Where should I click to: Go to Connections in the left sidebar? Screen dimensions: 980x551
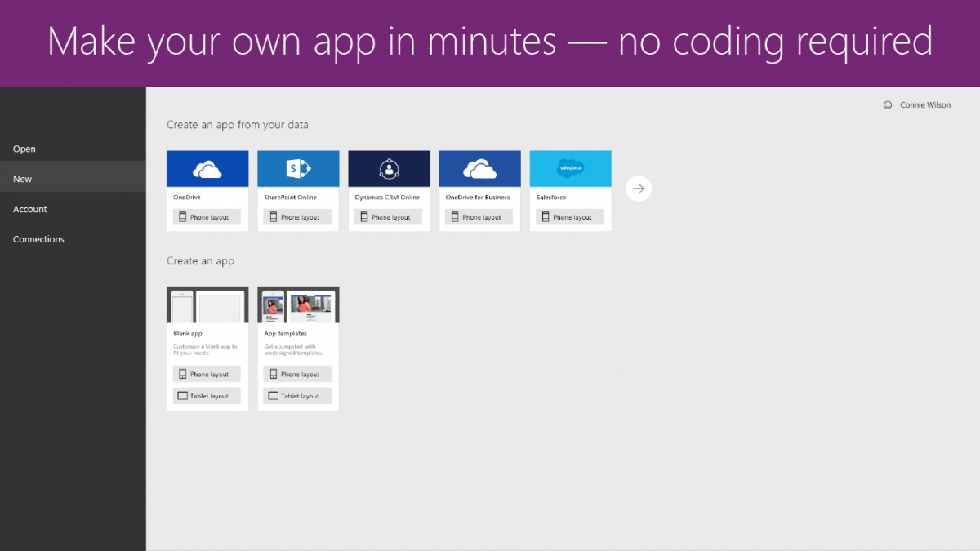[x=38, y=238]
